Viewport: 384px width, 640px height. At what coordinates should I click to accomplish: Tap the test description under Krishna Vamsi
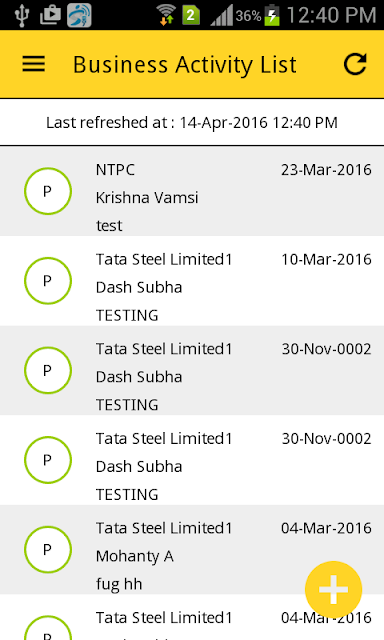(x=109, y=226)
